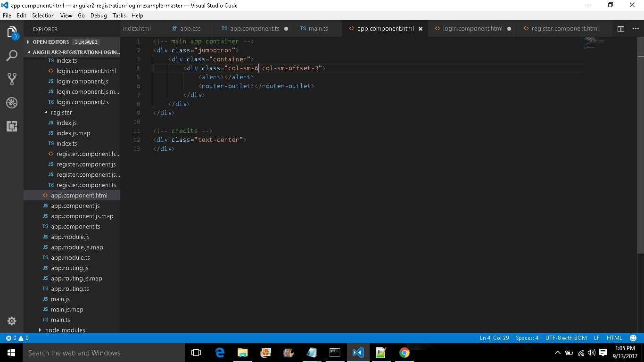Open the Go menu
The width and height of the screenshot is (644, 362).
click(81, 16)
